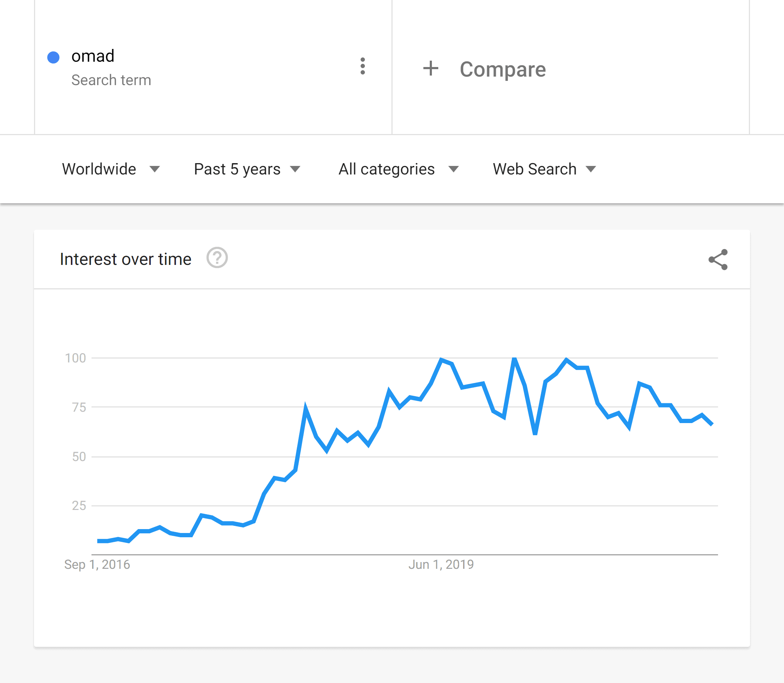Click the Search term label under omad
Screen dimensions: 784x683
111,80
